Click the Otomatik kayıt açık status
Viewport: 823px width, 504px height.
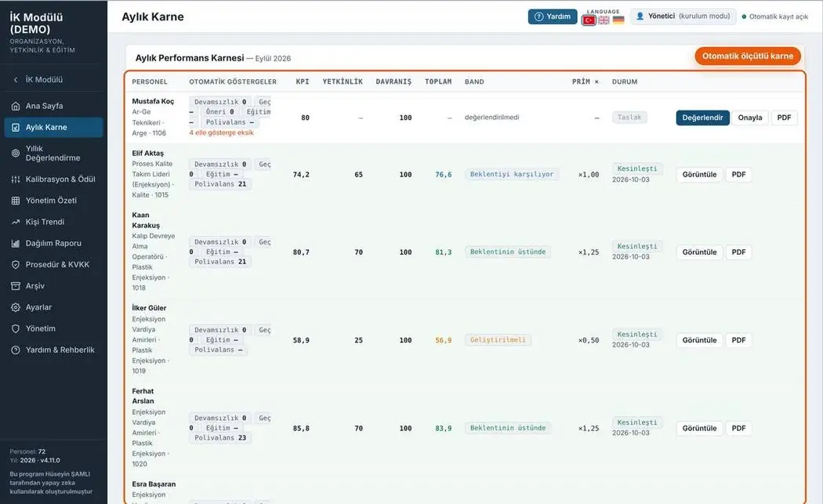tap(775, 16)
